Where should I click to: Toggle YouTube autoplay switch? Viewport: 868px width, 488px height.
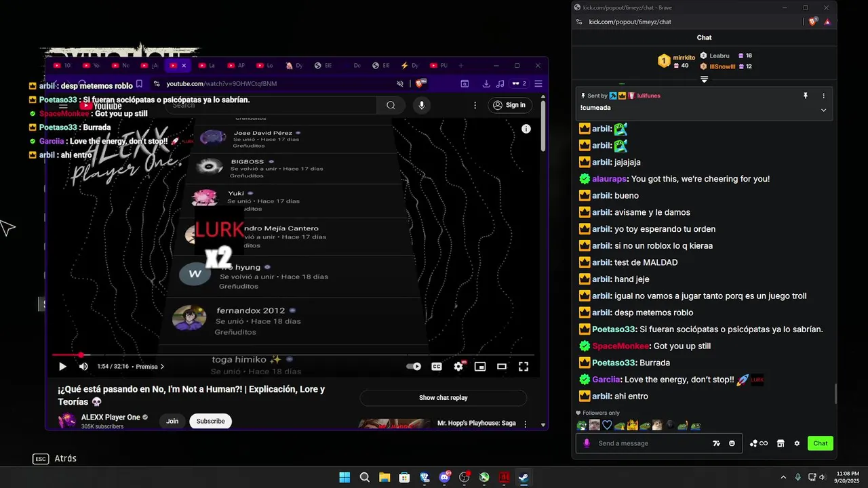414,367
